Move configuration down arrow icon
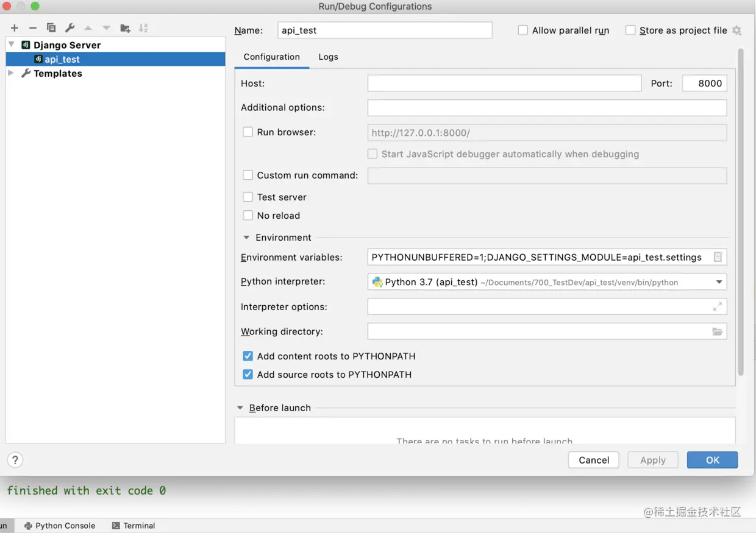 (106, 28)
